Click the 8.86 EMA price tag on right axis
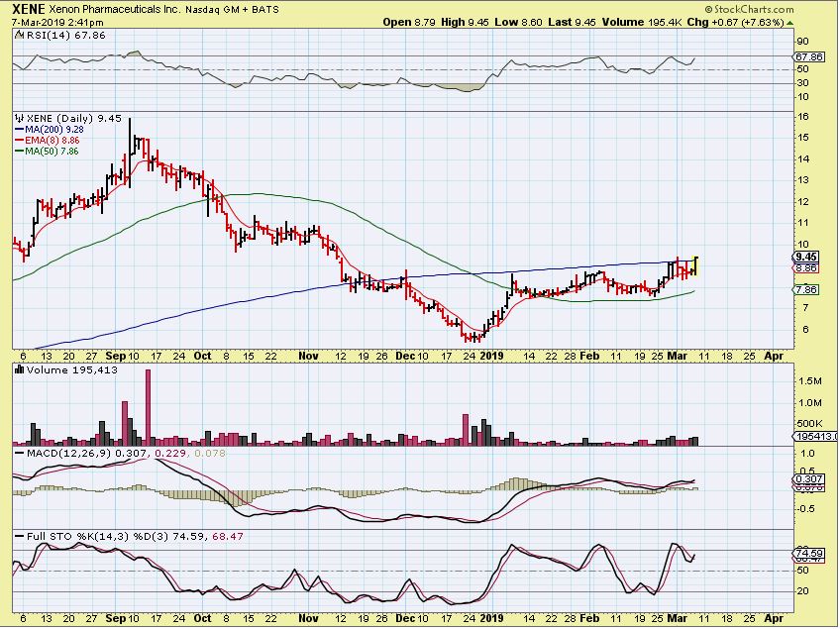840x629 pixels. click(806, 267)
